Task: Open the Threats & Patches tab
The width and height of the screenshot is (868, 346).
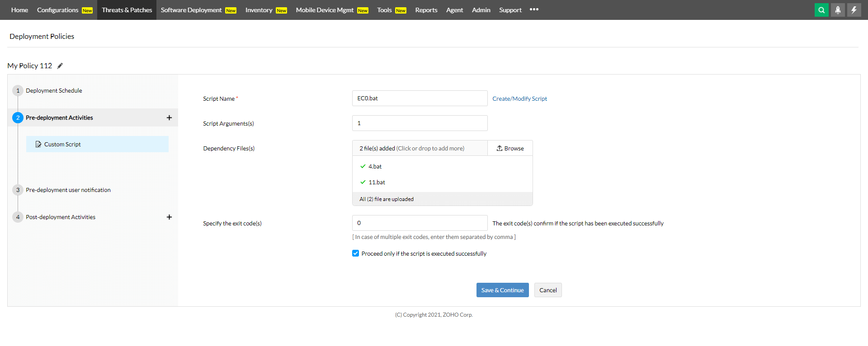Action: coord(127,10)
